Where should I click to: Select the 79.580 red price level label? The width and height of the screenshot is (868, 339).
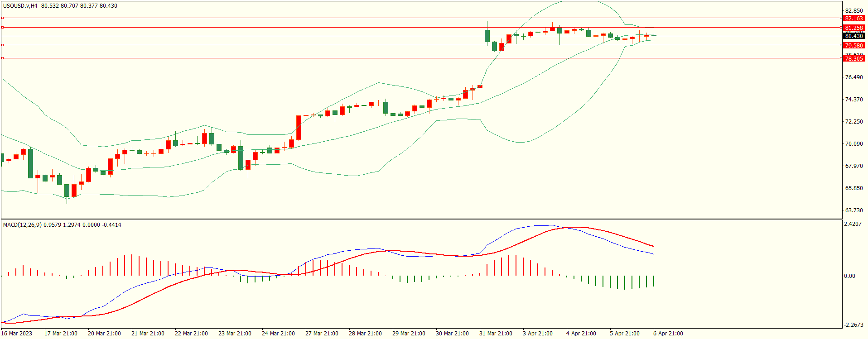[854, 46]
